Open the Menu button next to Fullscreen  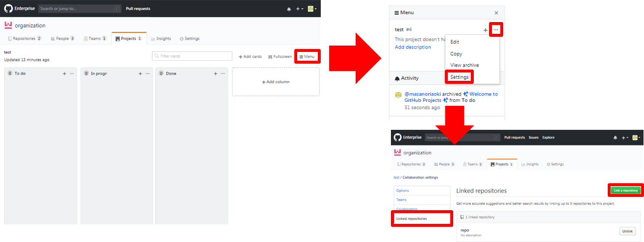pyautogui.click(x=307, y=57)
